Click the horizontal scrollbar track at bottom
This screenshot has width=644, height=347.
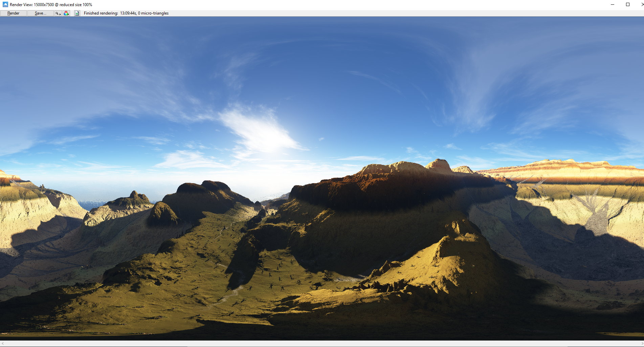coord(321,344)
